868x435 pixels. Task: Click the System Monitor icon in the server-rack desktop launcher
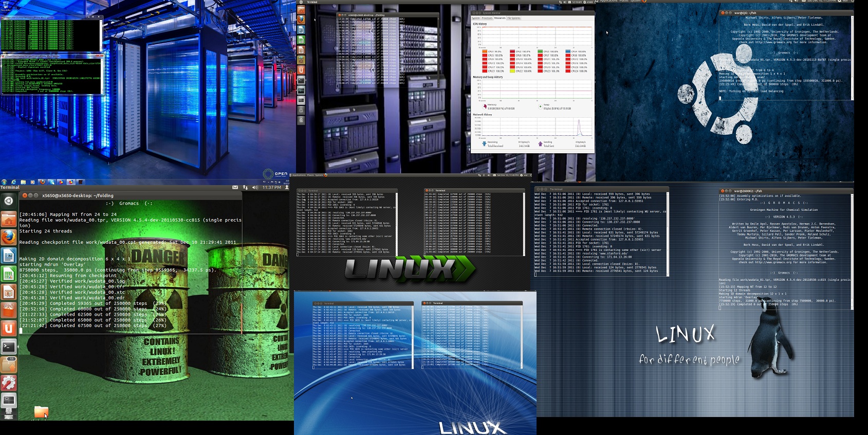[301, 90]
